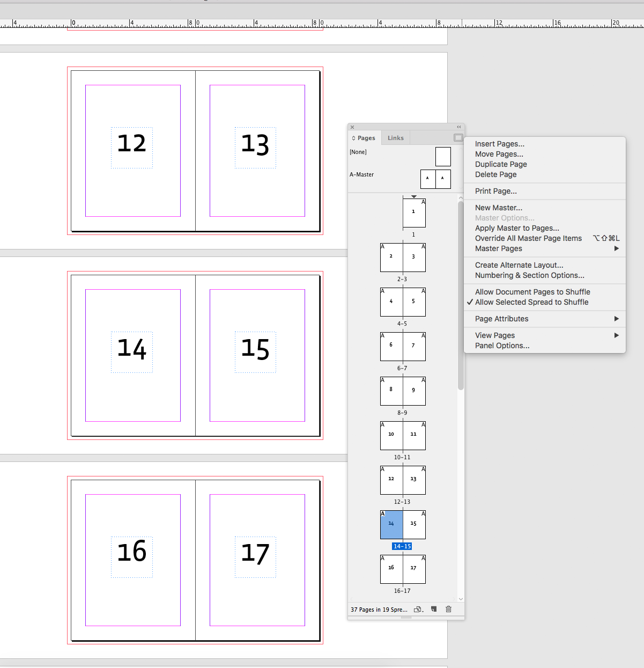Uncheck Allow Selected Spread to Shuffle
The image size is (644, 668).
(x=531, y=302)
